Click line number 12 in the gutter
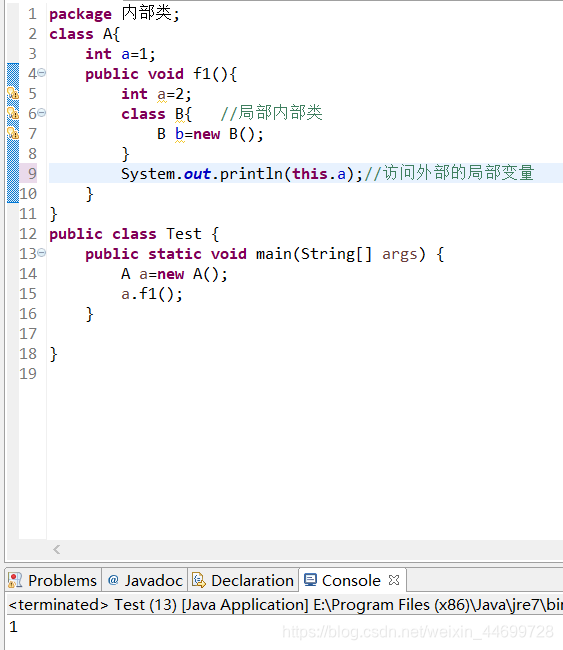This screenshot has height=650, width=563. tap(28, 234)
